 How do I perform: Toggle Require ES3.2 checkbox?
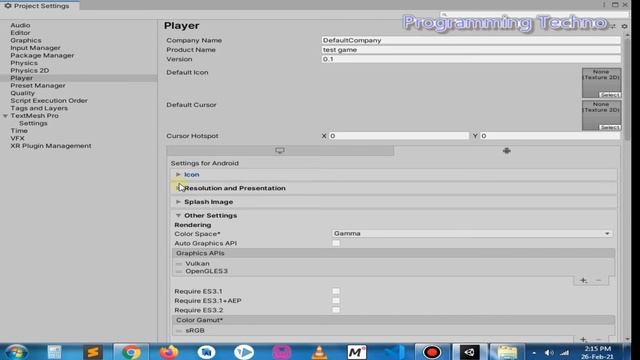click(x=336, y=310)
